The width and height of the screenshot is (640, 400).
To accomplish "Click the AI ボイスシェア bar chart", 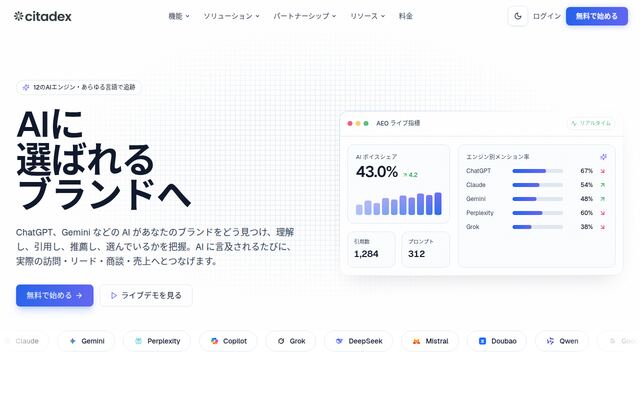I will tap(398, 203).
